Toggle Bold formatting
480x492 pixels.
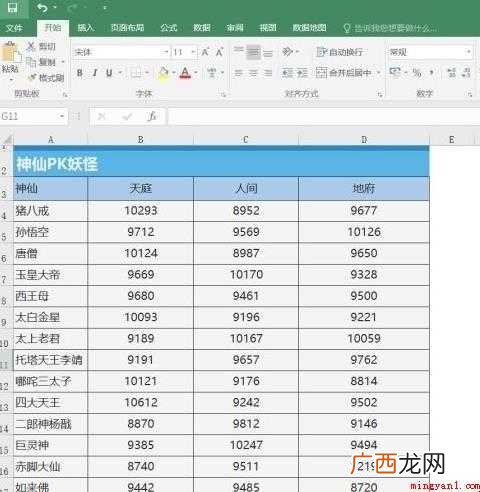pos(80,73)
